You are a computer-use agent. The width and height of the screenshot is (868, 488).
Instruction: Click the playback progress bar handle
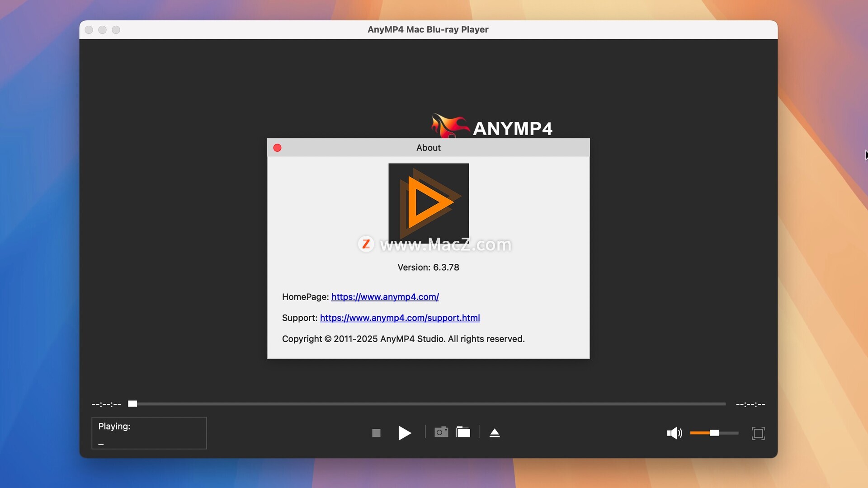pos(132,404)
